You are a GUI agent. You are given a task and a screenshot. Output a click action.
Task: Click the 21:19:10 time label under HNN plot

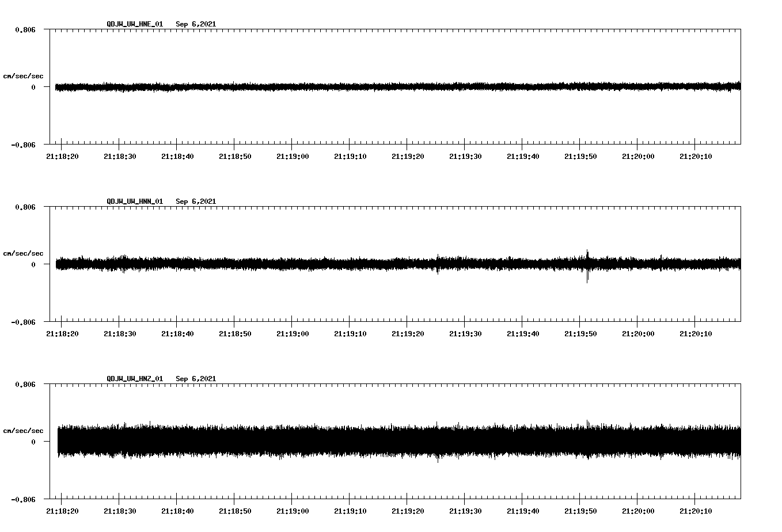350,334
